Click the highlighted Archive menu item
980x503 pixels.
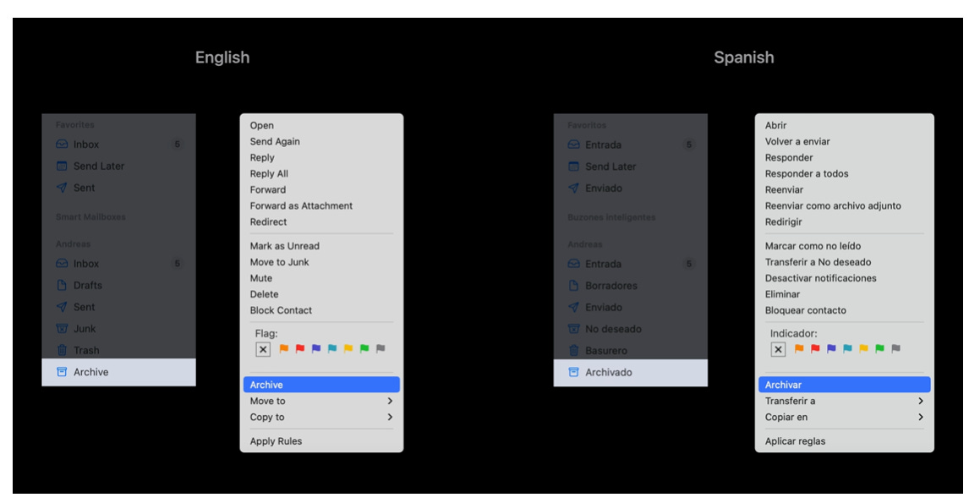(x=321, y=385)
